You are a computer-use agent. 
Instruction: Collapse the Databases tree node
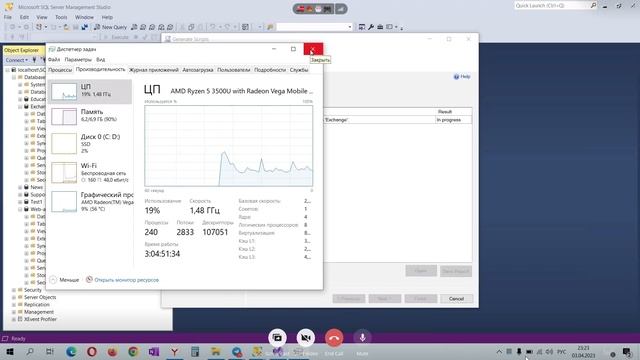tap(13, 77)
